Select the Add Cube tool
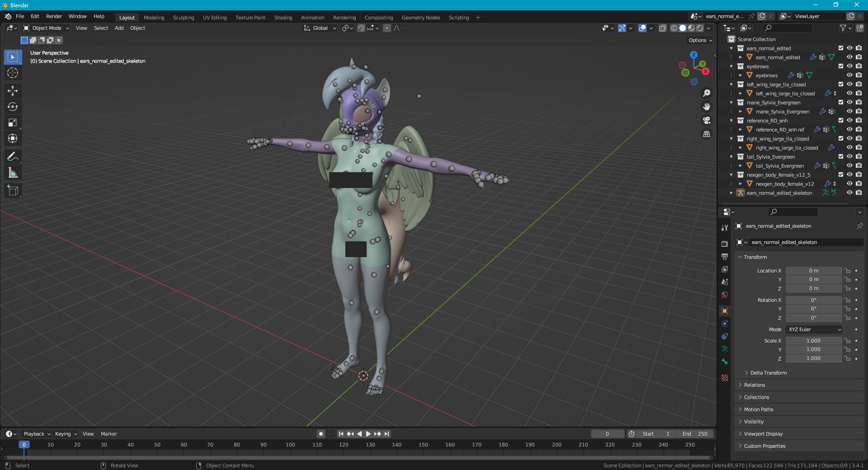 (13, 190)
